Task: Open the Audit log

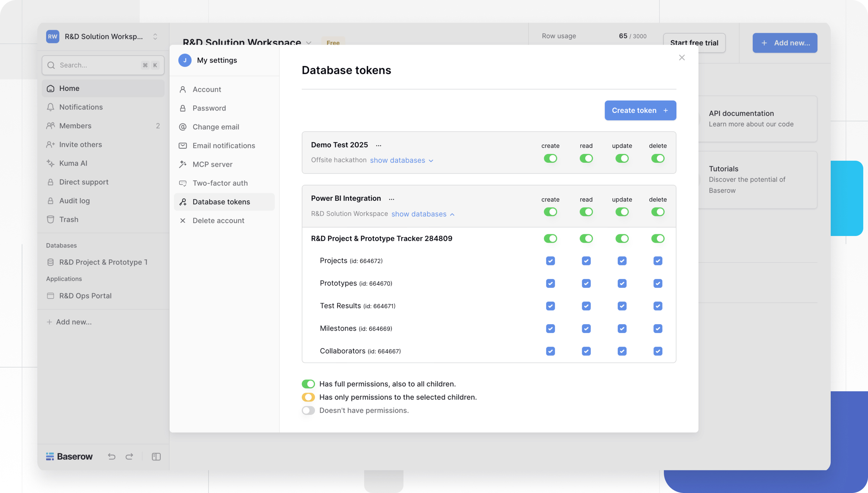Action: coord(75,200)
